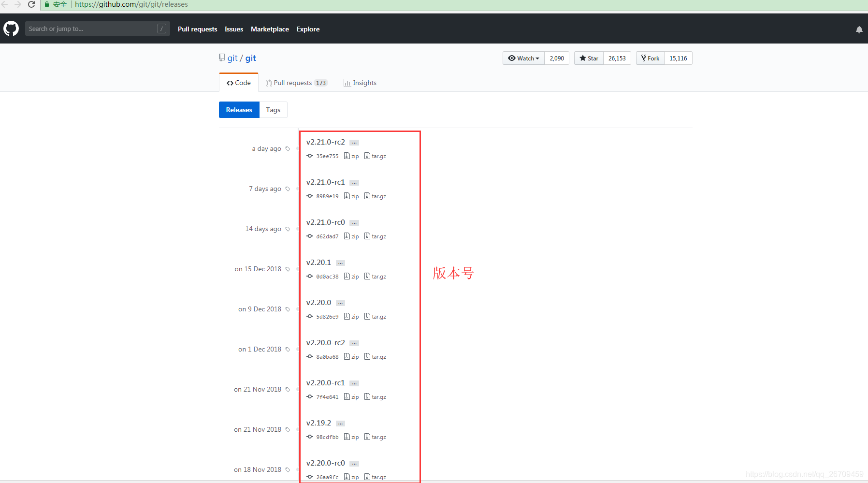Open the 15,116 forks count
This screenshot has width=868, height=483.
[678, 58]
